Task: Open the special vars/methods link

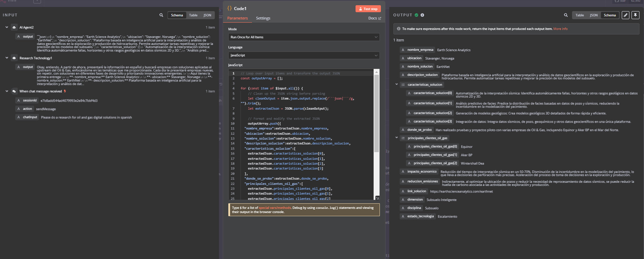Action: click(275, 208)
